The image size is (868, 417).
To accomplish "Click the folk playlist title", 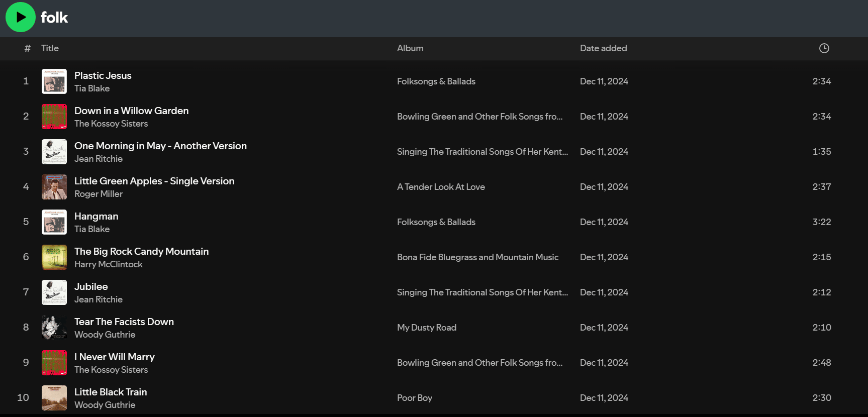I will click(x=54, y=18).
